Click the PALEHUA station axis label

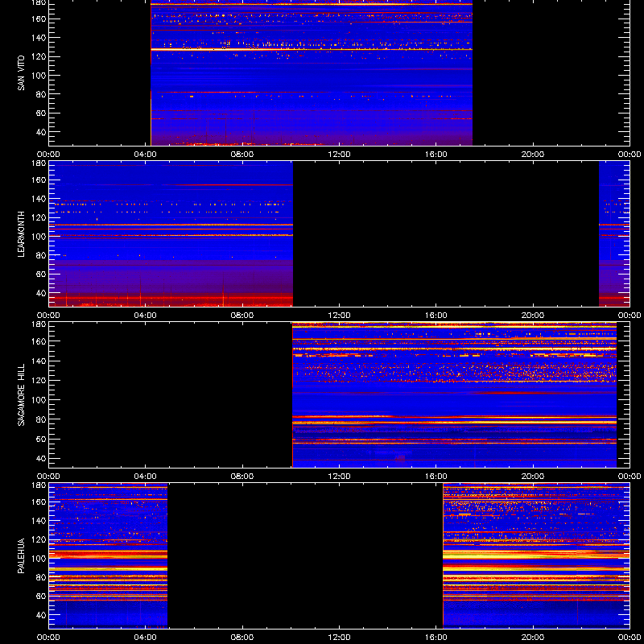tap(21, 556)
